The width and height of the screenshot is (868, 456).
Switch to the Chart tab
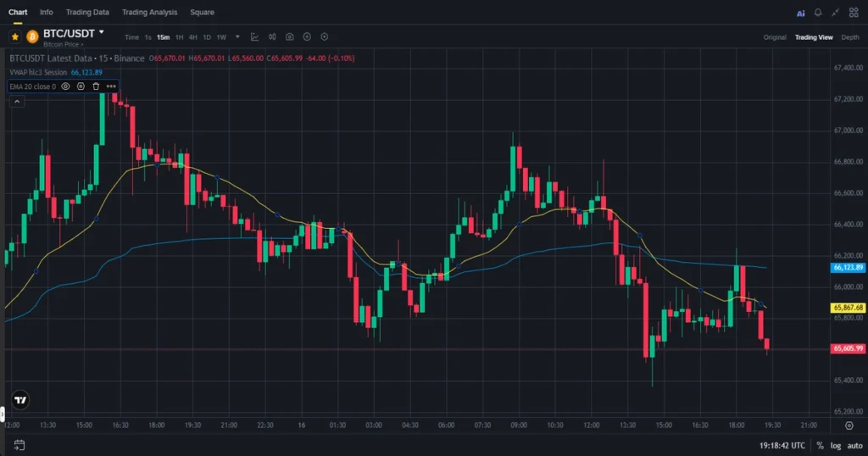[18, 12]
